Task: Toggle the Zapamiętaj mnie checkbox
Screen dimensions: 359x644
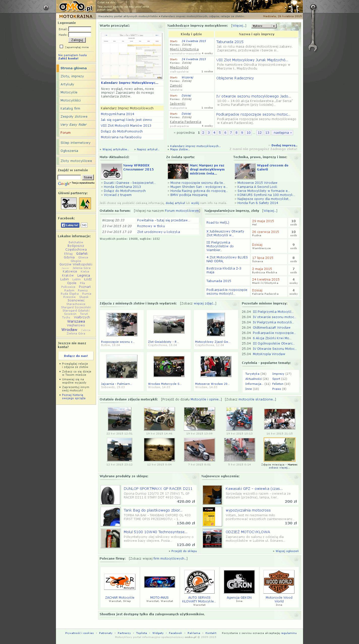Action: (61, 47)
